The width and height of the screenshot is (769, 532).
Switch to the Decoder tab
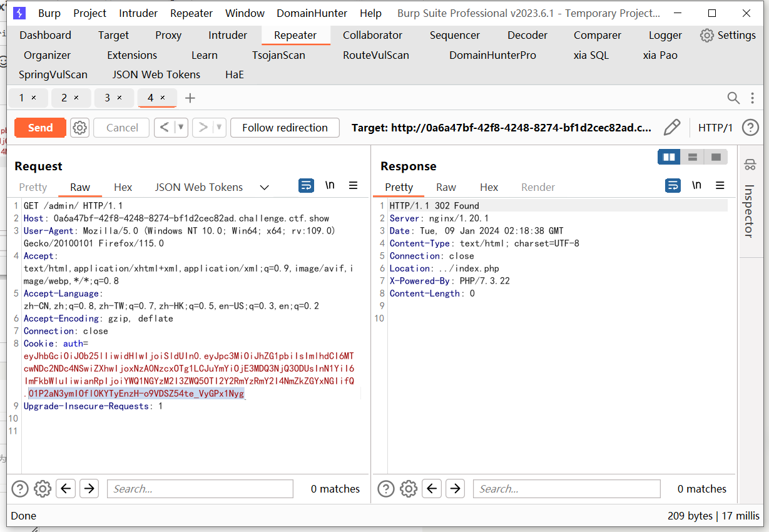(527, 35)
